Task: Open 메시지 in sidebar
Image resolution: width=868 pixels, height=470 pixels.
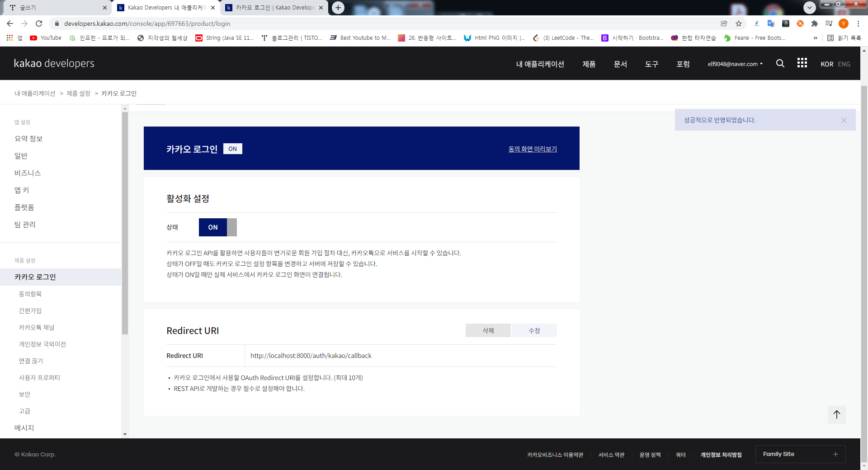Action: tap(24, 428)
